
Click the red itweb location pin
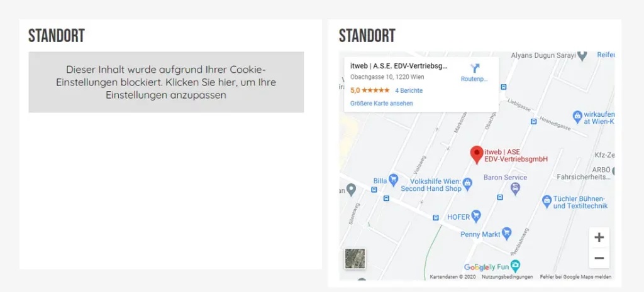point(477,154)
